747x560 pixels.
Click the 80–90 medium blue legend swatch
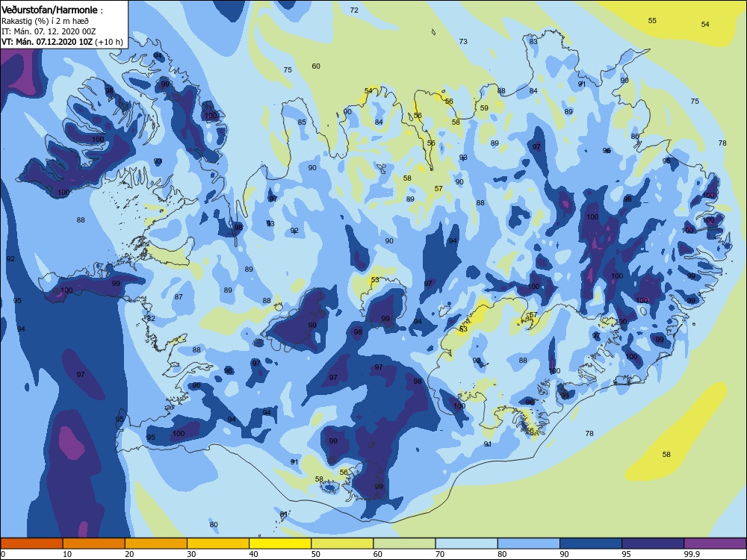click(529, 544)
